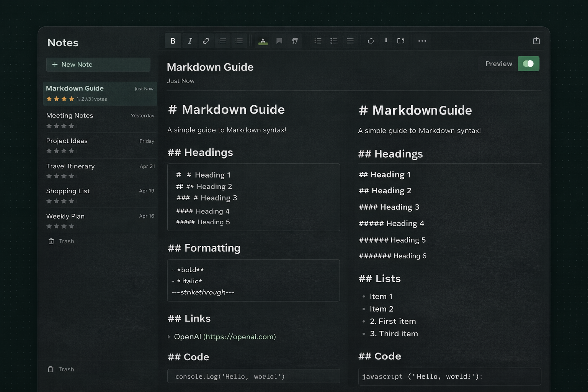This screenshot has height=392, width=588.
Task: Insert a block quote using the quote icon
Action: click(x=295, y=41)
